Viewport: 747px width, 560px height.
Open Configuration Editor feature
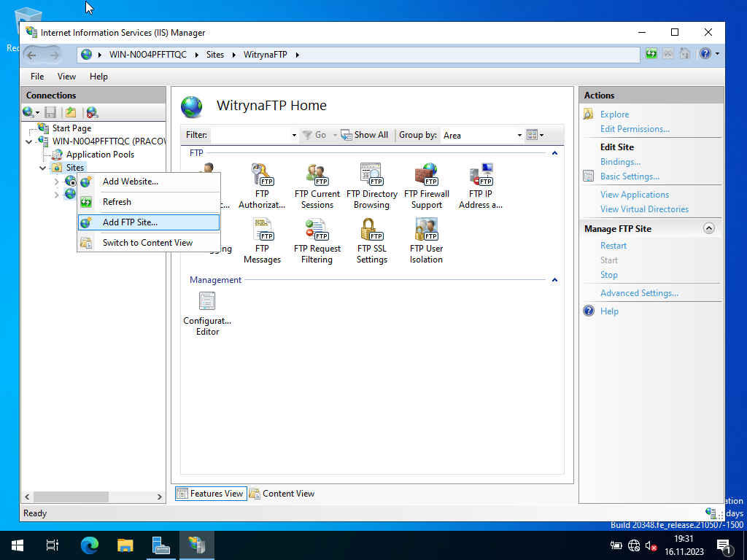[207, 314]
